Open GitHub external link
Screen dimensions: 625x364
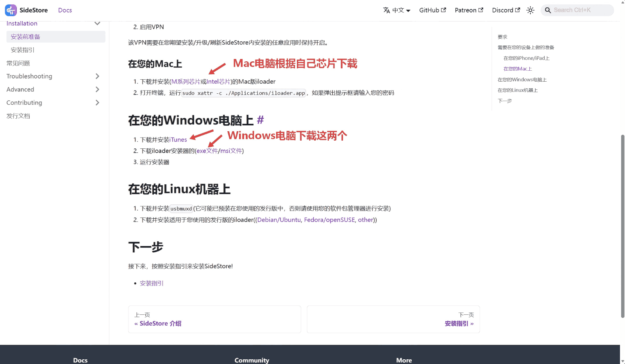[432, 10]
